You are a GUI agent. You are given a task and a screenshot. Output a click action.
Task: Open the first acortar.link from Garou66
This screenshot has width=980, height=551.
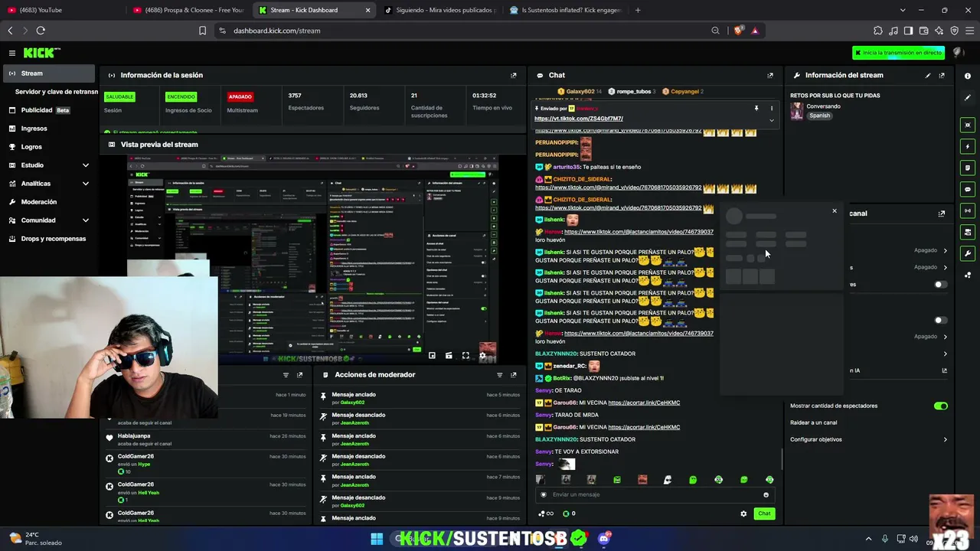pos(644,403)
